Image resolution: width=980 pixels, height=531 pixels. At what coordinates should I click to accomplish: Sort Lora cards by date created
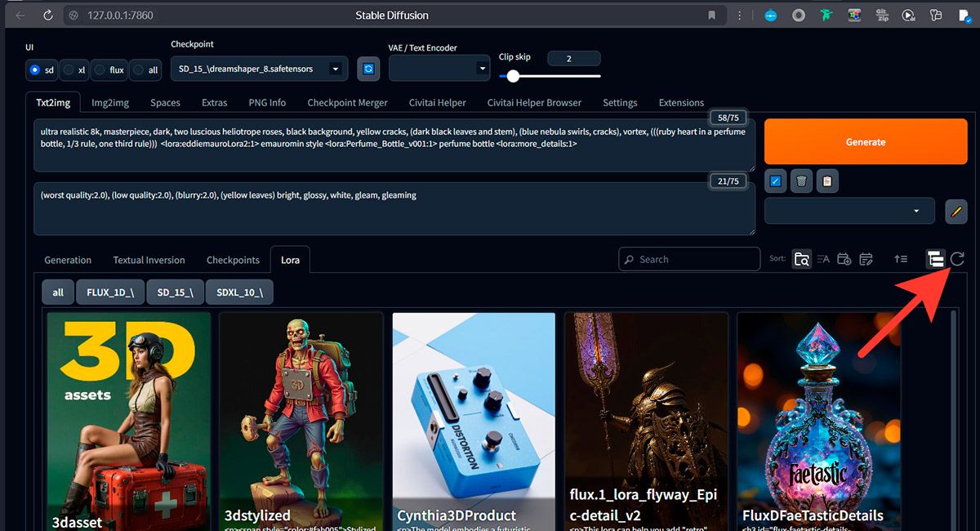pyautogui.click(x=844, y=259)
